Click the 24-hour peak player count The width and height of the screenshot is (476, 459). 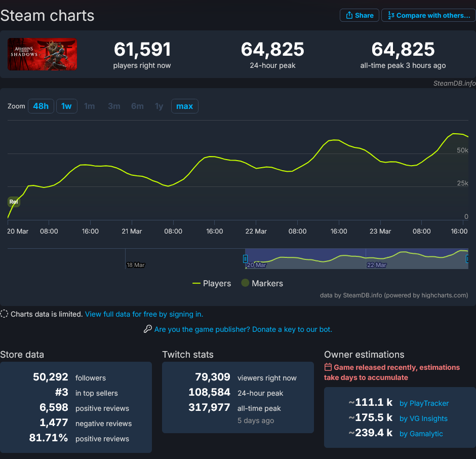point(272,49)
